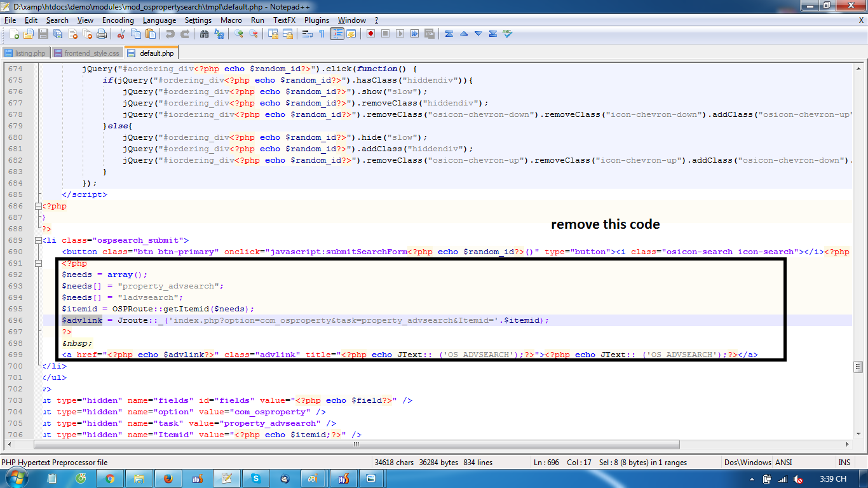The width and height of the screenshot is (868, 488).
Task: Click line number 691 in margin
Action: (x=15, y=263)
